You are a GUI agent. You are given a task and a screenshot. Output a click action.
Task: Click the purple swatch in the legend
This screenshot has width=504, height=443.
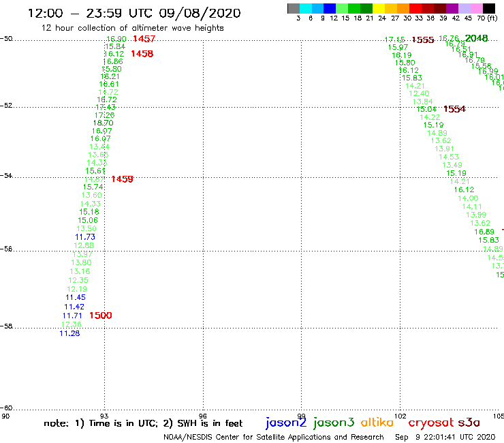pos(452,8)
